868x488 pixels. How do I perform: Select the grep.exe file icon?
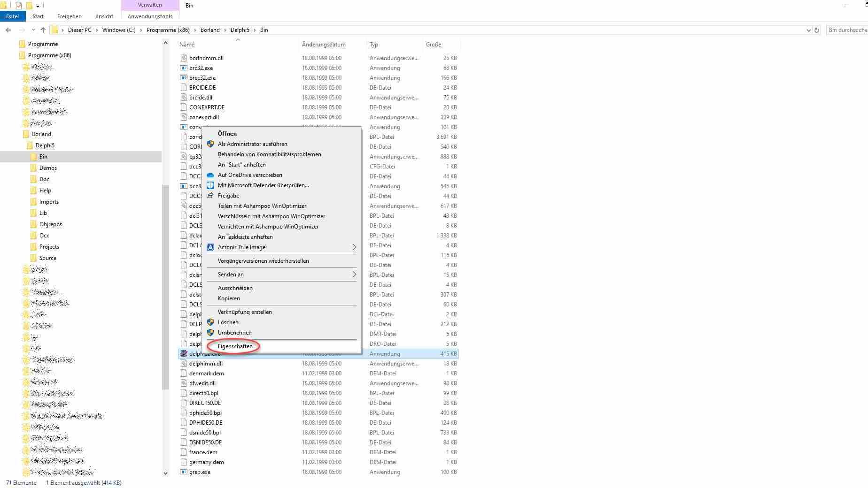(184, 472)
